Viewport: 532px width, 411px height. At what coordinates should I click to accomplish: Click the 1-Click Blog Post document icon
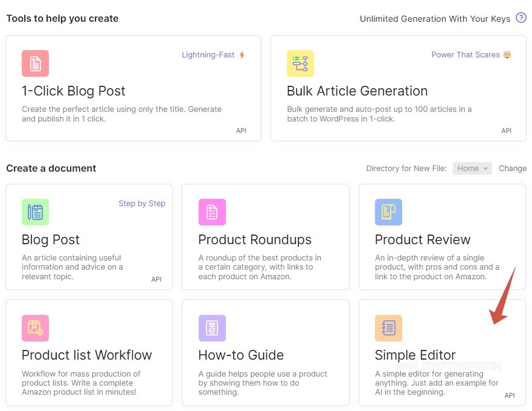point(35,63)
